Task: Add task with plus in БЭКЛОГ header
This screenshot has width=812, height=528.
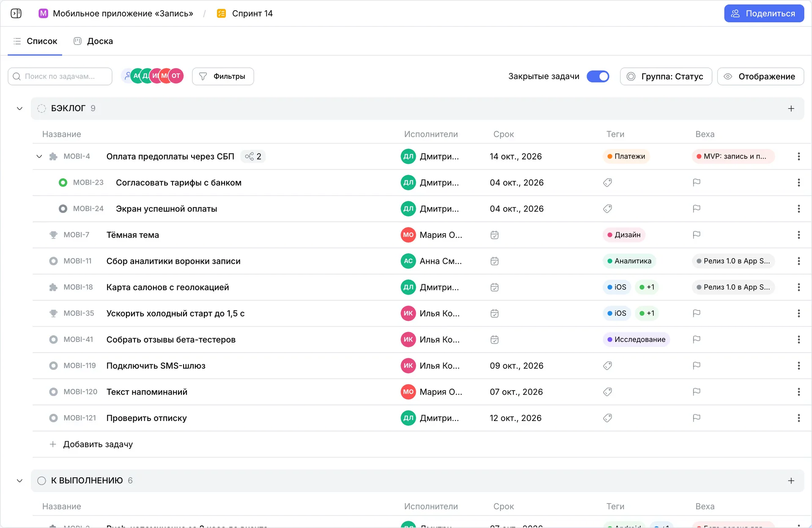Action: coord(791,109)
